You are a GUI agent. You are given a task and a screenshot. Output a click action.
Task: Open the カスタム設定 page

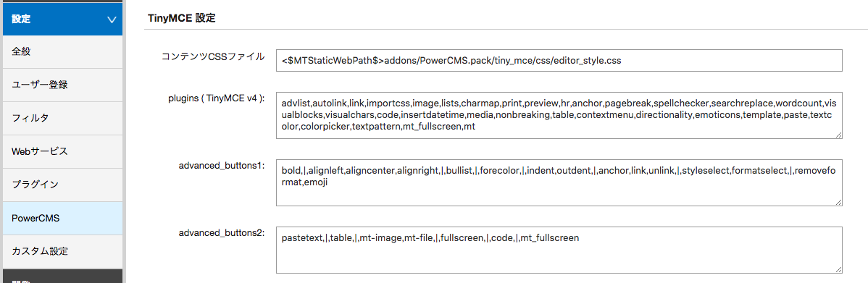(x=62, y=251)
